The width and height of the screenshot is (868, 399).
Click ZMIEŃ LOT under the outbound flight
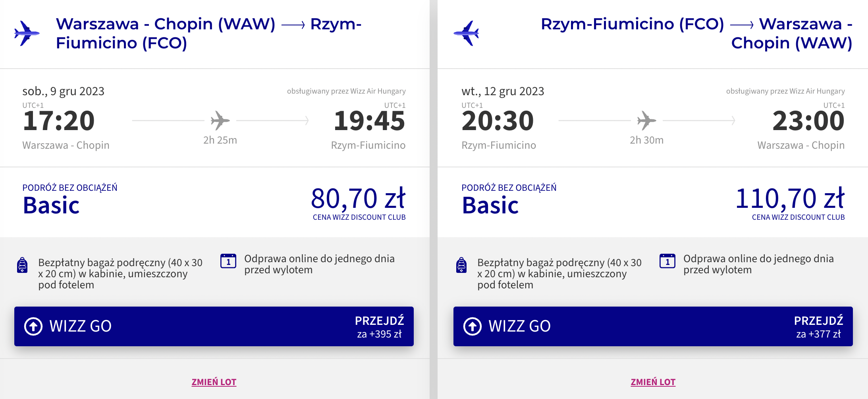point(214,382)
